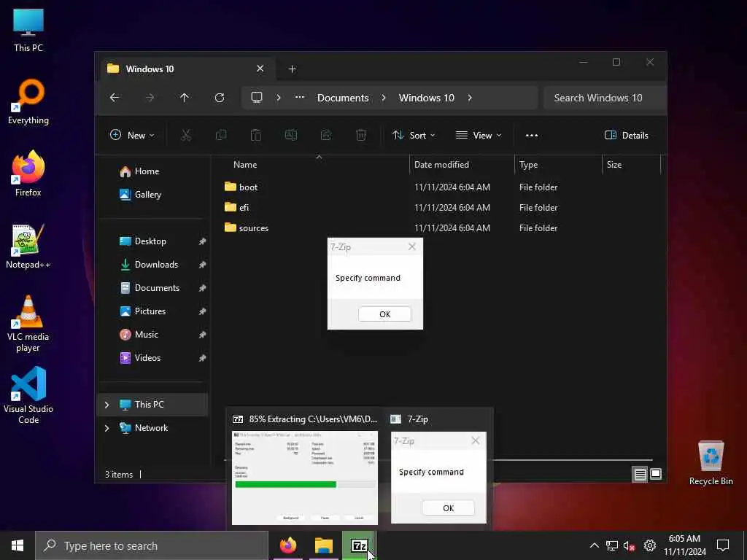This screenshot has width=747, height=560.
Task: Click the taskbar Type here to search box
Action: tap(152, 545)
